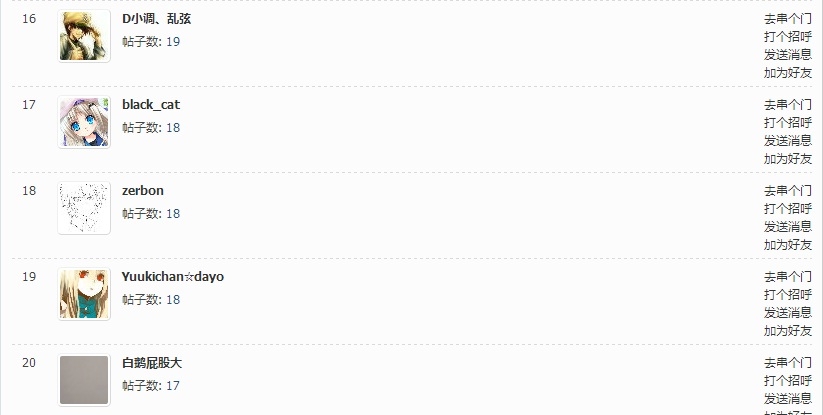
Task: Click 去串个门 for D小调、乱弦
Action: 788,19
